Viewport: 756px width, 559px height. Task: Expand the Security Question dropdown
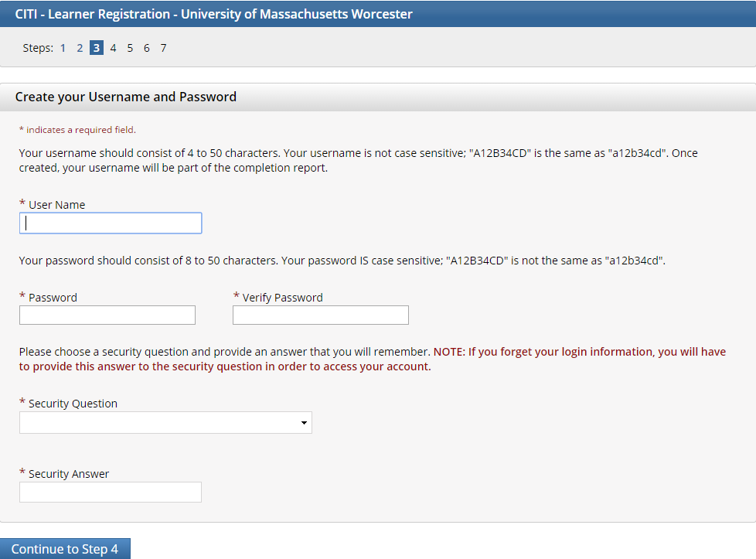click(x=165, y=423)
